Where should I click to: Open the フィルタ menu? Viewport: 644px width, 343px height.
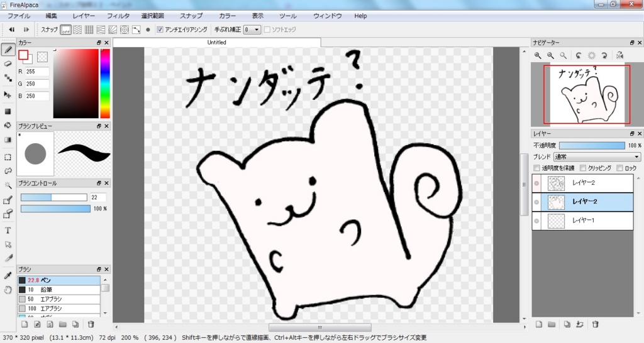point(118,16)
